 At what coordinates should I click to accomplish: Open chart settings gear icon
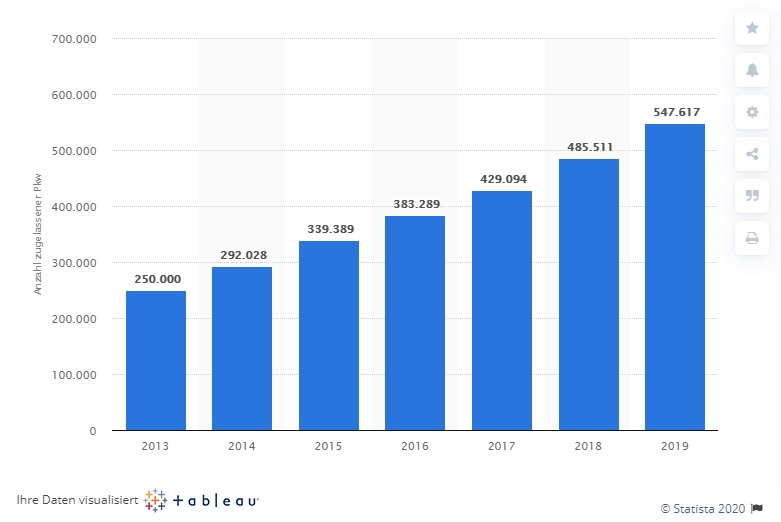[x=752, y=112]
